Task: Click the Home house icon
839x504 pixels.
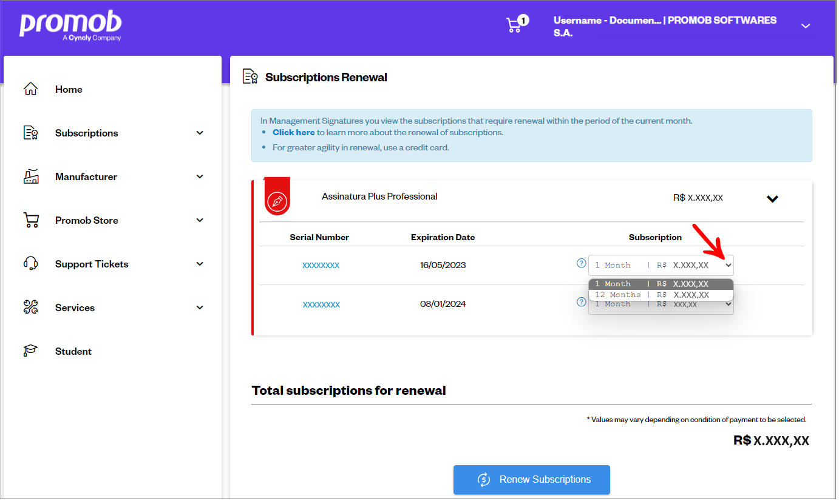Action: click(x=31, y=89)
